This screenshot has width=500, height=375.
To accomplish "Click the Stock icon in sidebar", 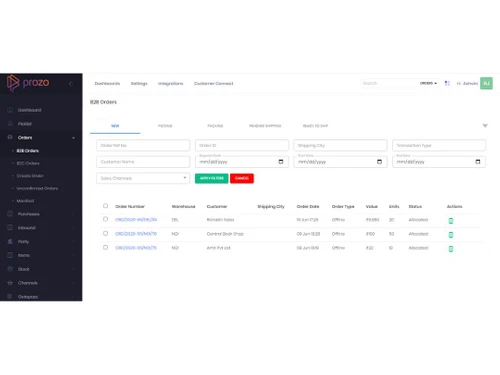I will [x=10, y=269].
